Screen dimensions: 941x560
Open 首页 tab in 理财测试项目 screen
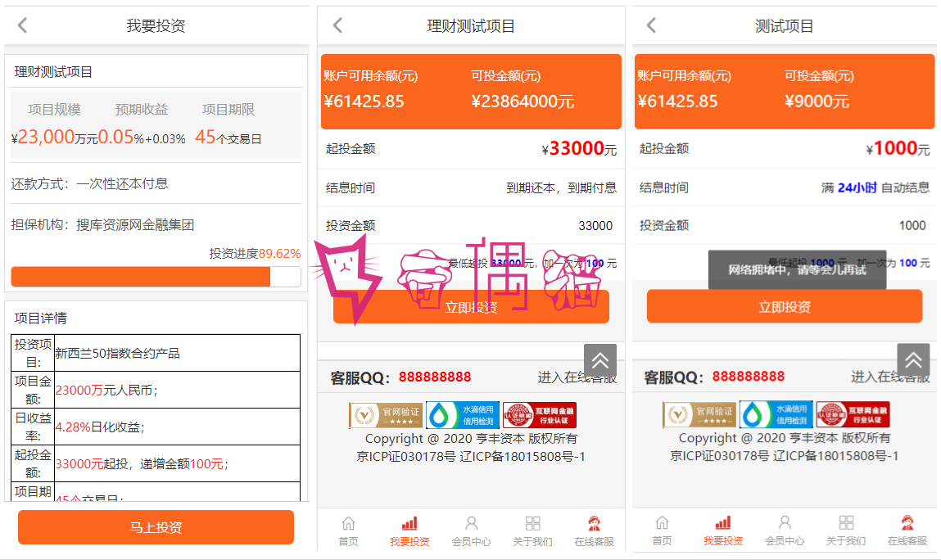[349, 532]
